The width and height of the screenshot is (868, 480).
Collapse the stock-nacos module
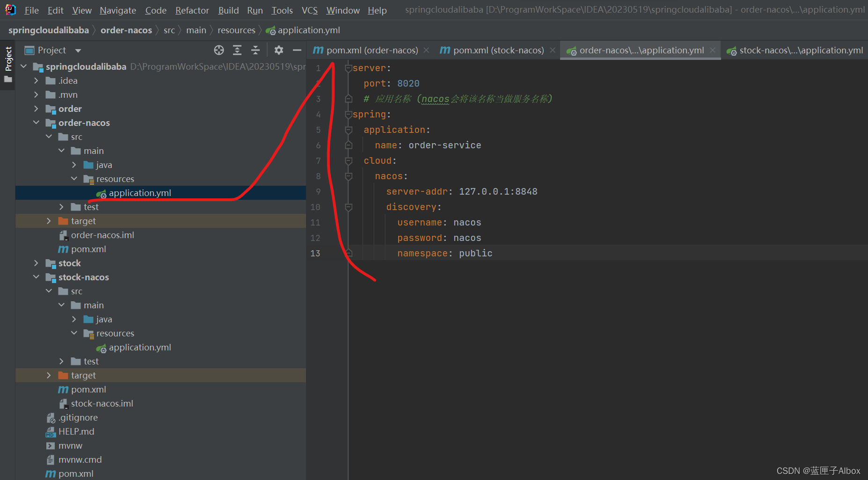click(36, 277)
